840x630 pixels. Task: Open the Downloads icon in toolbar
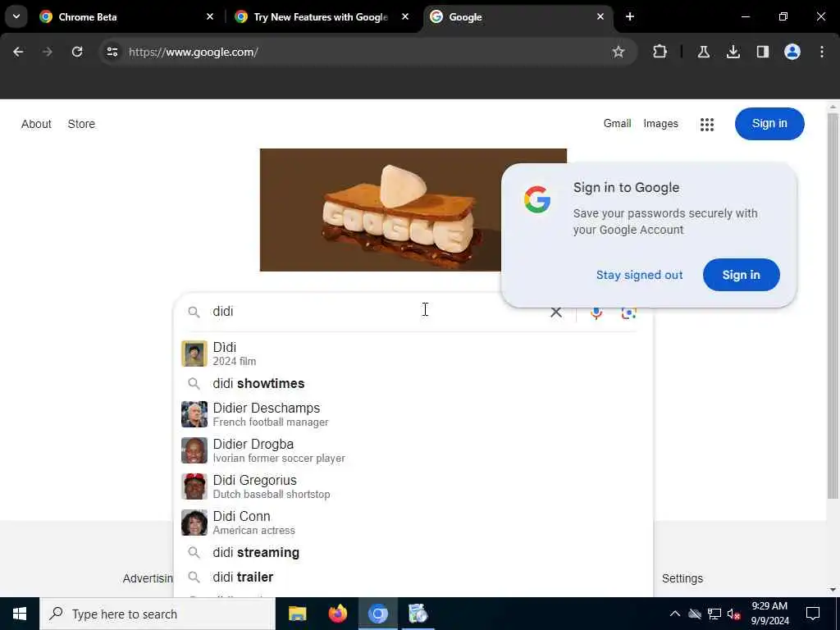(x=733, y=52)
